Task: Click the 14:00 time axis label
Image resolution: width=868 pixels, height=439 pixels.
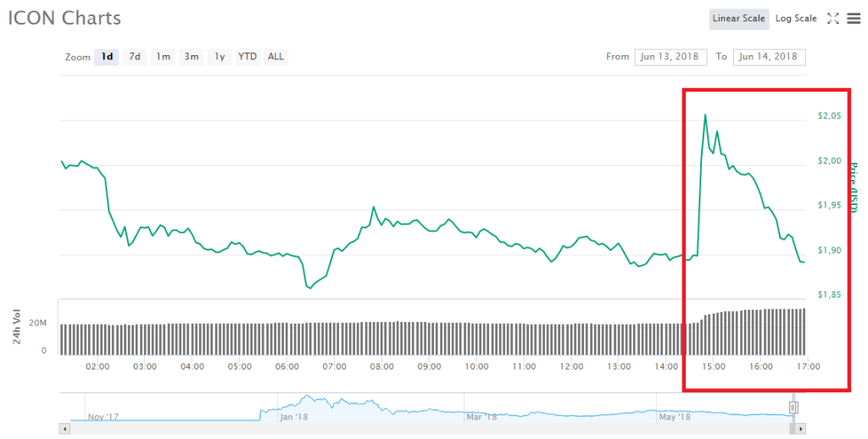Action: click(x=666, y=366)
